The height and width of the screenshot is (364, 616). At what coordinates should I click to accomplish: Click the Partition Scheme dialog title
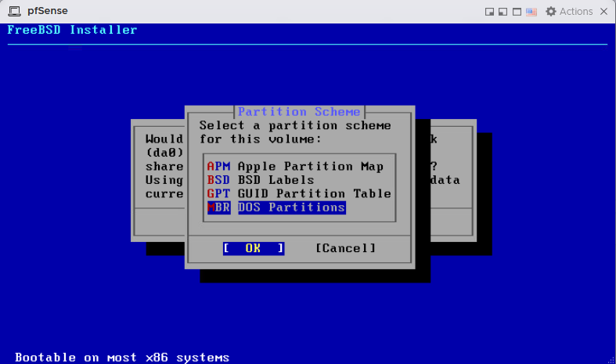tap(299, 112)
